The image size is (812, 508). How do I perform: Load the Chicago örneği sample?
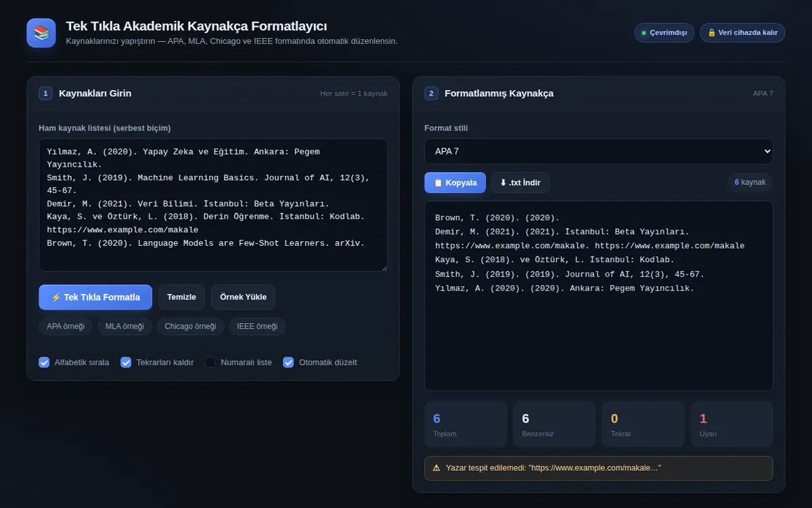[190, 326]
